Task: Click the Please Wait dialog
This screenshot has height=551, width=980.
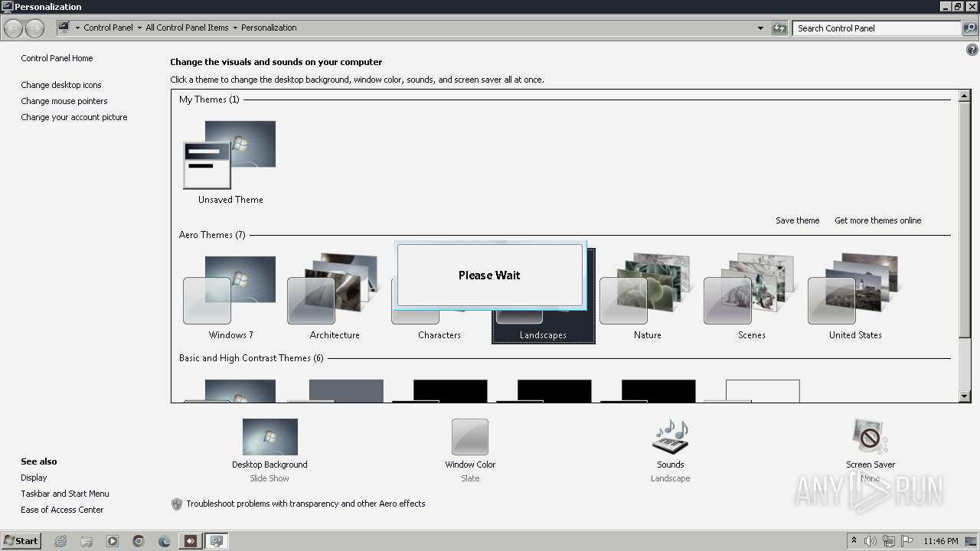Action: 490,275
